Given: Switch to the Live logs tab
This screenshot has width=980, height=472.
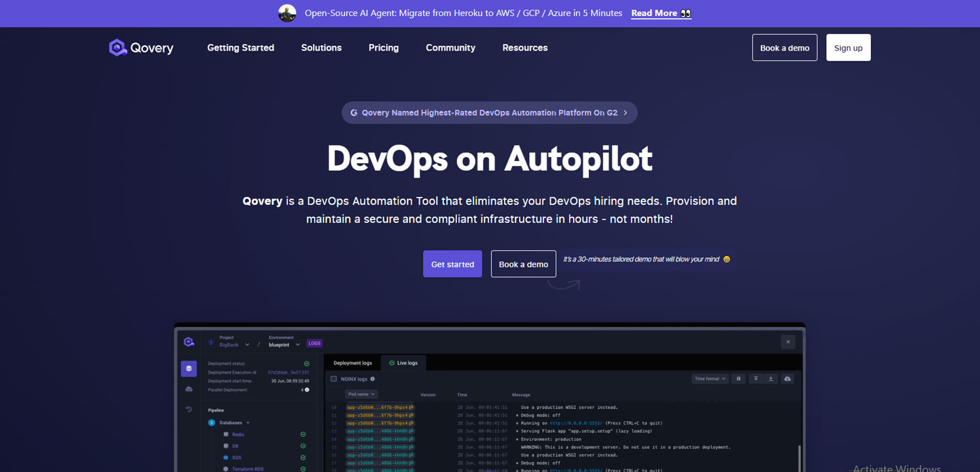Looking at the screenshot, I should point(403,363).
